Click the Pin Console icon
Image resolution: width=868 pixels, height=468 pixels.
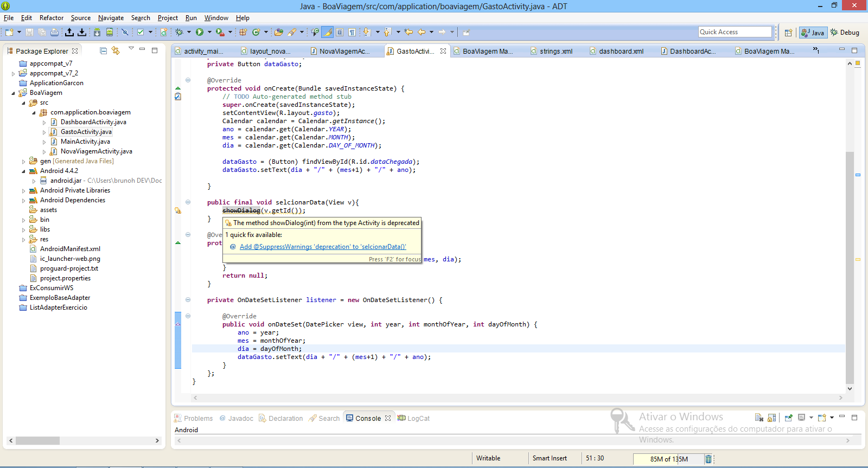(x=789, y=418)
